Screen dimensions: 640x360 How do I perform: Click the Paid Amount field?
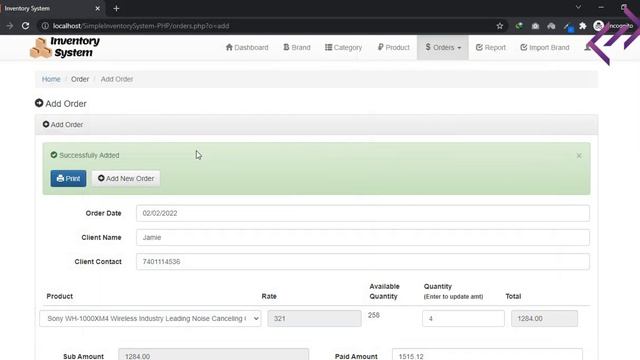pos(487,355)
